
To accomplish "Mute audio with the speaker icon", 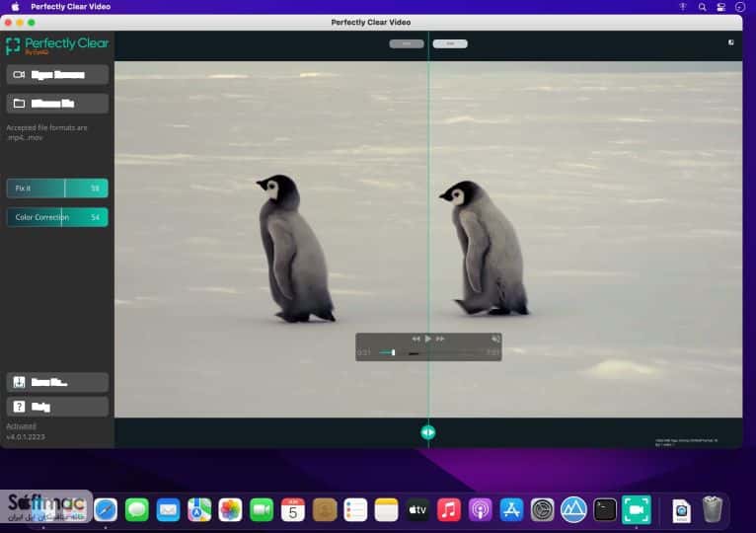I will click(x=495, y=339).
